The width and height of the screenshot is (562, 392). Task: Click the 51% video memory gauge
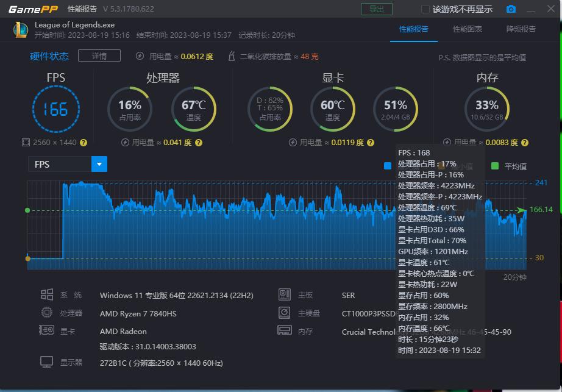click(396, 109)
